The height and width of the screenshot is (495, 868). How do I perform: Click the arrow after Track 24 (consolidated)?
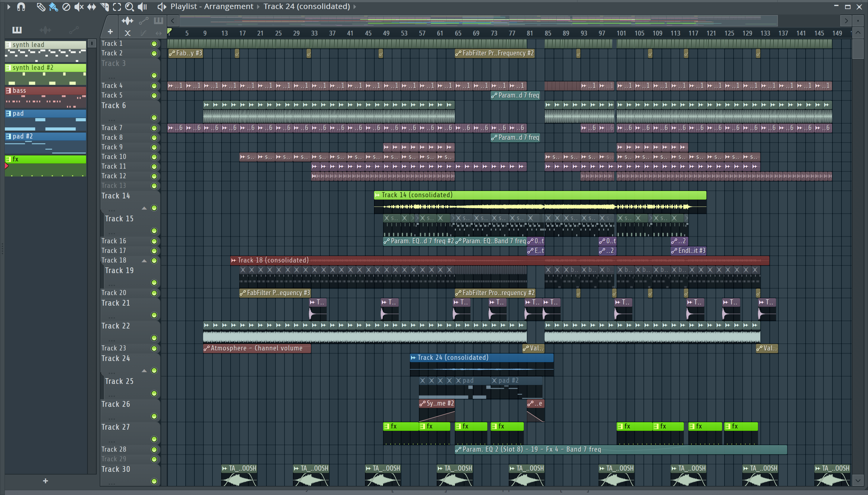354,7
